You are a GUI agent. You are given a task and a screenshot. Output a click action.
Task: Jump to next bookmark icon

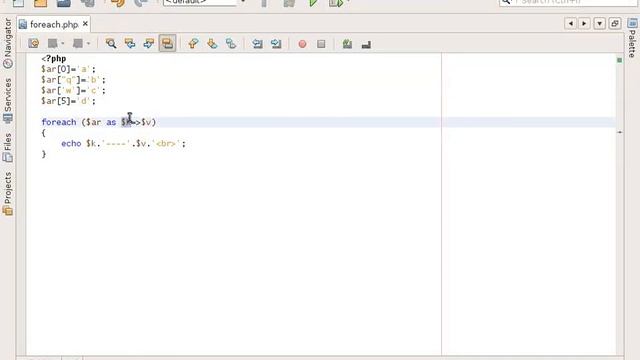click(x=212, y=43)
